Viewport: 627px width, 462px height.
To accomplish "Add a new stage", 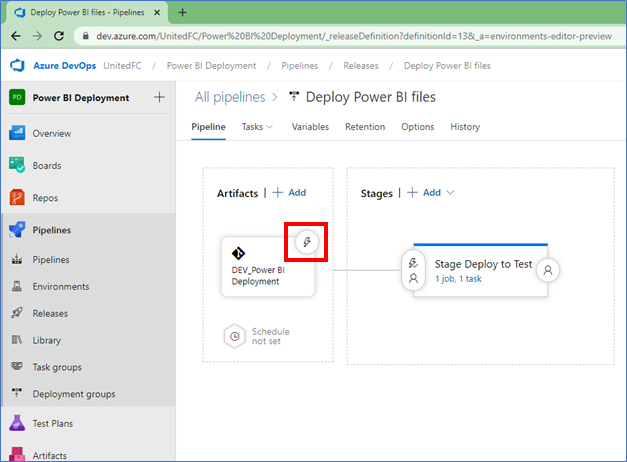I will pos(424,193).
